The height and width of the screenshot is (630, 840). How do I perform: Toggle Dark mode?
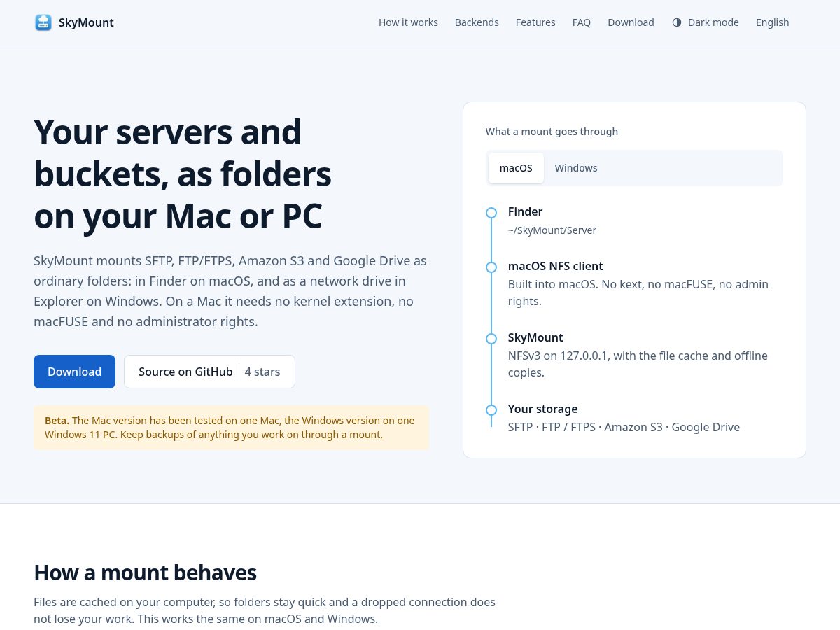(706, 22)
